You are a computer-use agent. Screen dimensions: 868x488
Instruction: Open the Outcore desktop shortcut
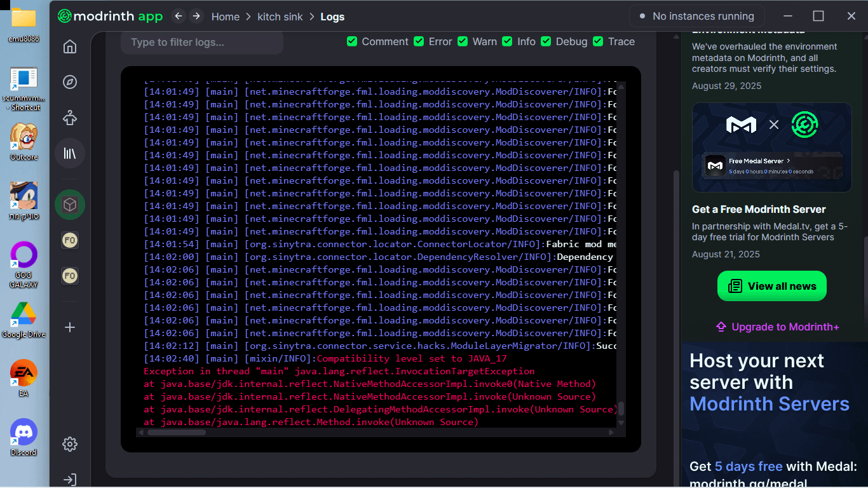[24, 142]
